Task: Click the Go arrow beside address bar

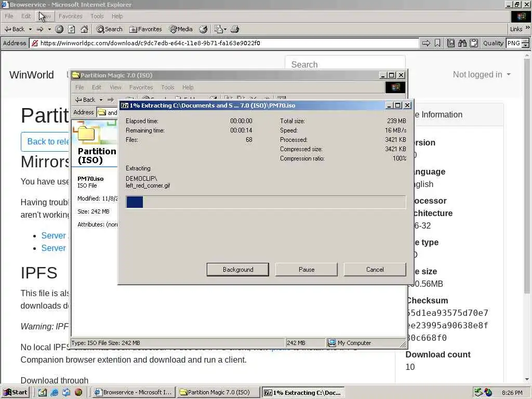Action: 426,43
